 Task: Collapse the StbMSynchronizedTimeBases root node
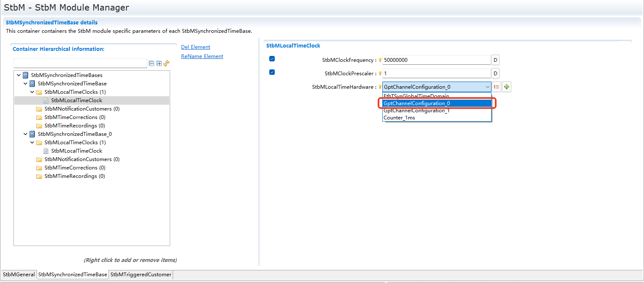point(18,75)
